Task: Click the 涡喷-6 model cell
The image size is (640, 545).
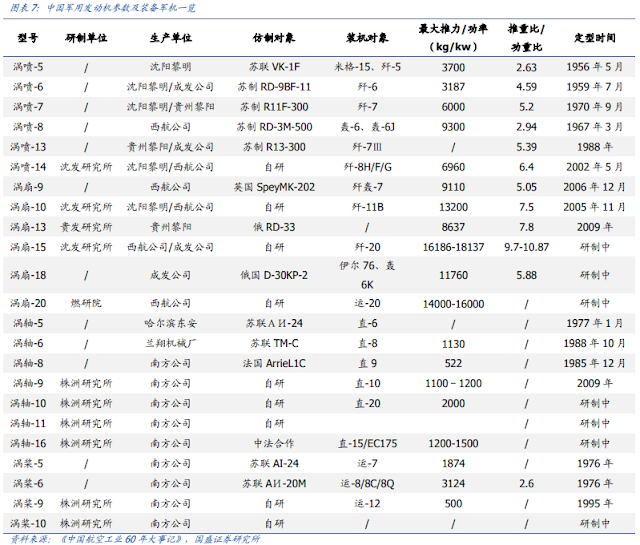Action: pos(28,87)
